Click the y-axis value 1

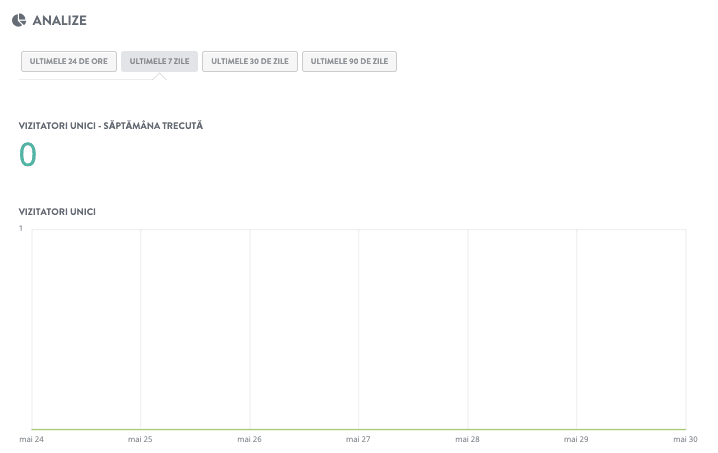pyautogui.click(x=21, y=228)
